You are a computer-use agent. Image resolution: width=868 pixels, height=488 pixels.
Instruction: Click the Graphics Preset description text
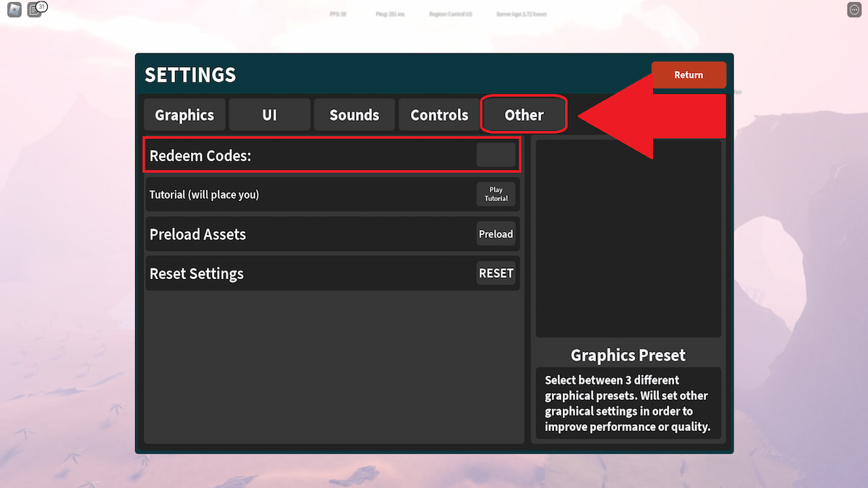[628, 403]
